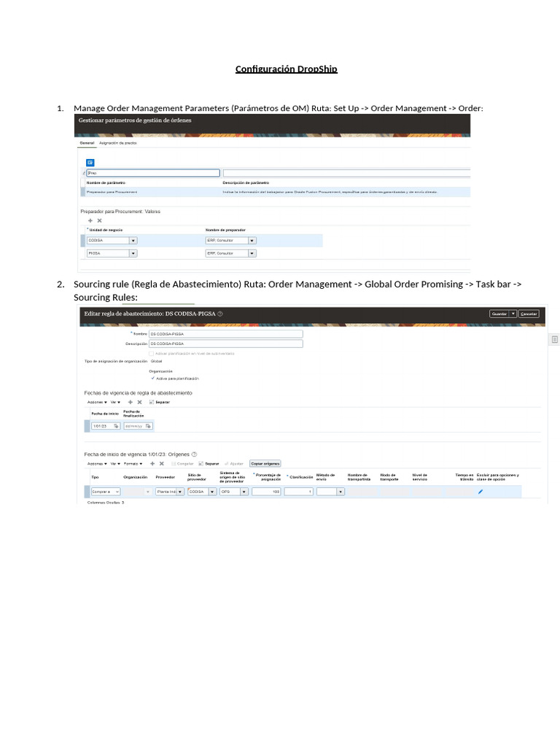Open Nombre de preparador dropdown in PIGSA row

[252, 253]
